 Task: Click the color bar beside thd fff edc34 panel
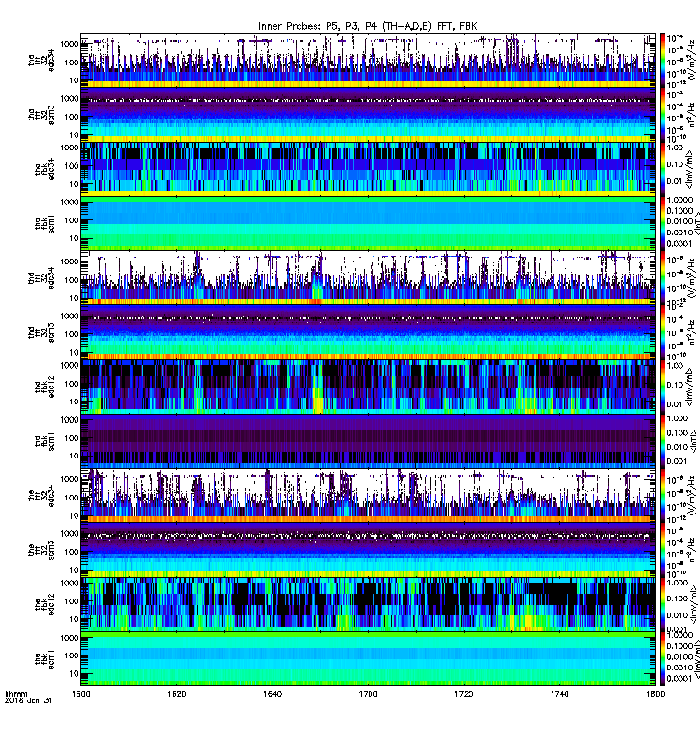663,277
